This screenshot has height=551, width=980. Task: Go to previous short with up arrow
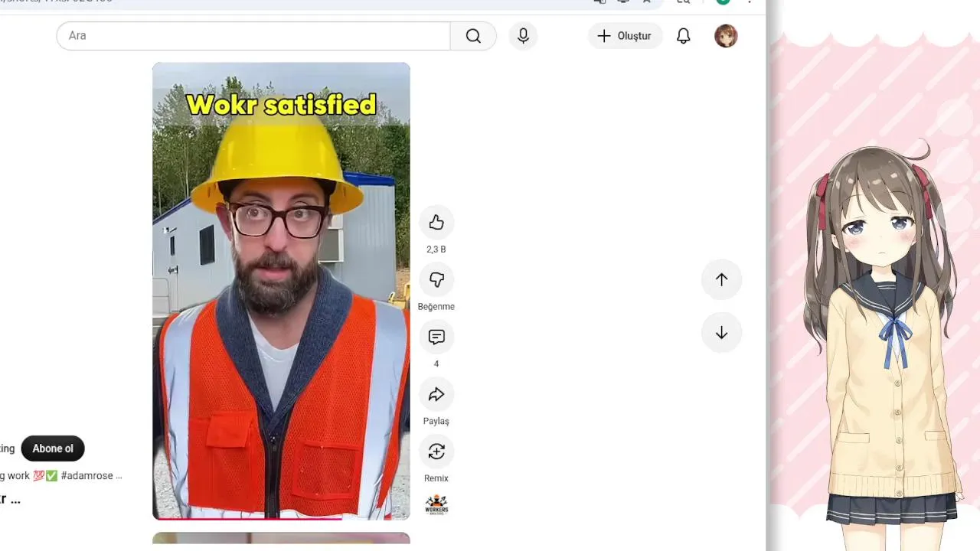point(721,279)
